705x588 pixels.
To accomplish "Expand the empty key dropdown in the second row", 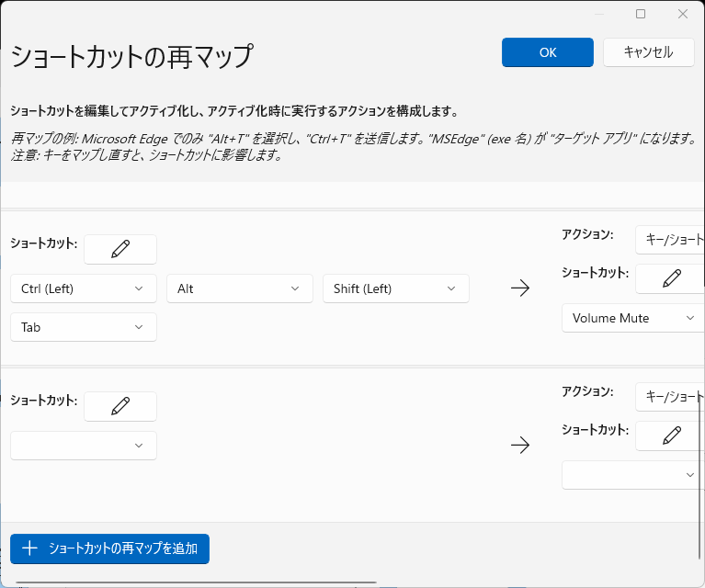I will pyautogui.click(x=83, y=446).
